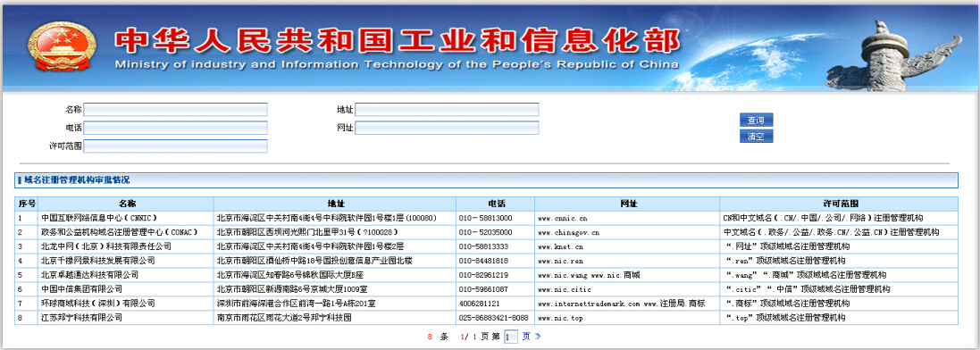This screenshot has height=350, width=980.
Task: Click the 清空 clear button
Action: tap(756, 137)
